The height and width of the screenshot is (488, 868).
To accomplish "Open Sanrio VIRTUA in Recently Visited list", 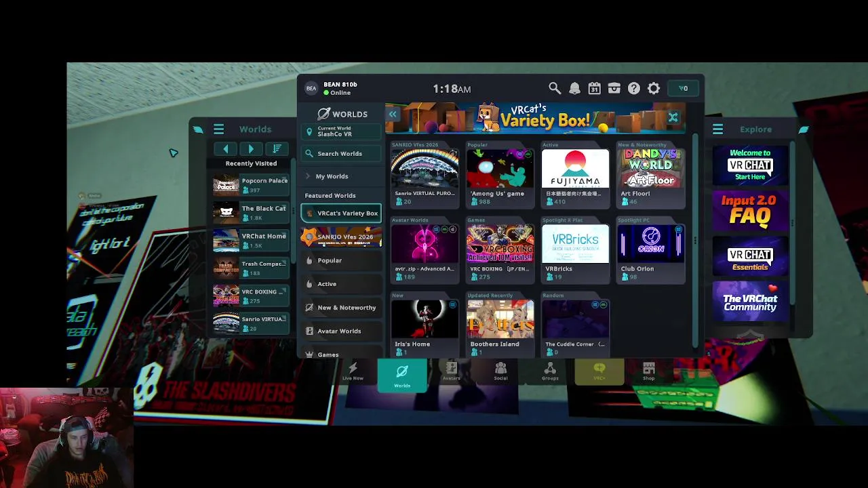I will [251, 323].
